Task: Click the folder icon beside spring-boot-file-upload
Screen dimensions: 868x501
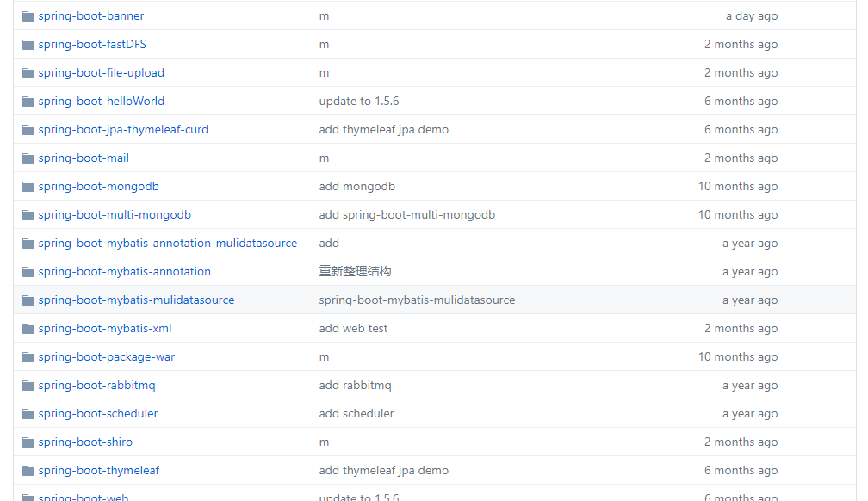Action: coord(28,73)
